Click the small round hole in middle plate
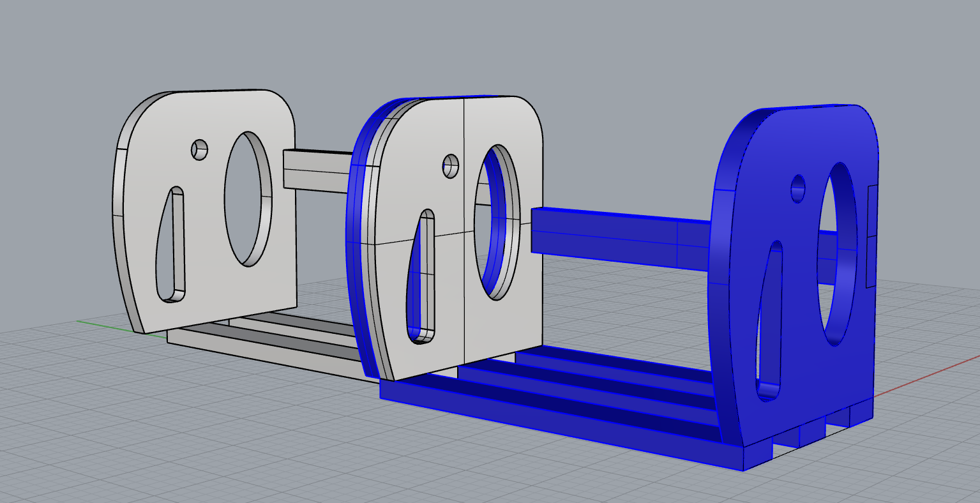Viewport: 980px width, 503px height. point(451,166)
